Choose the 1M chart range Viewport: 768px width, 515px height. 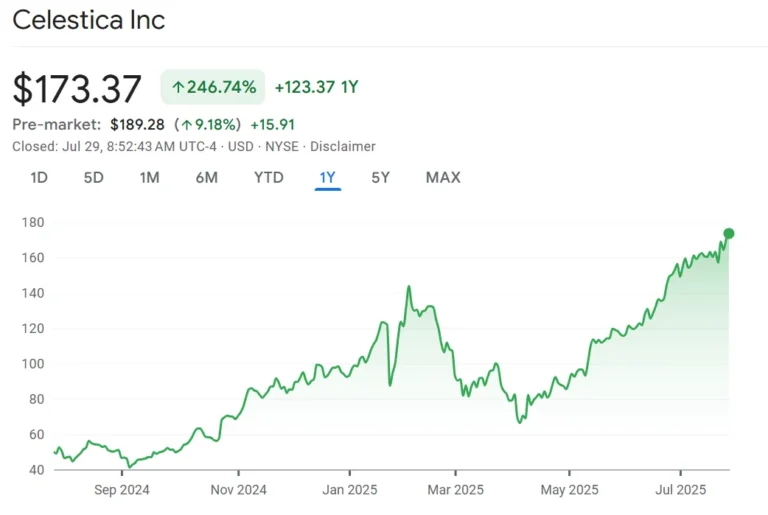point(149,177)
